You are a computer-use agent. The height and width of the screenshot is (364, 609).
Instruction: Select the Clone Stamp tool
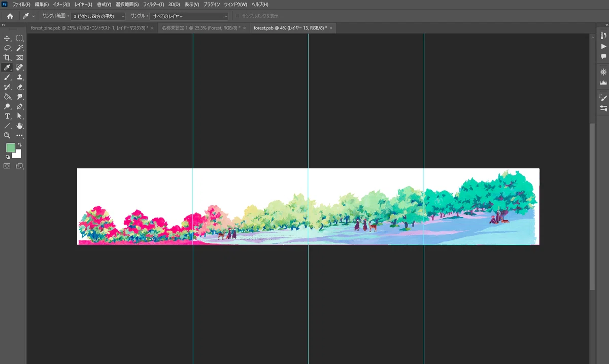point(20,78)
